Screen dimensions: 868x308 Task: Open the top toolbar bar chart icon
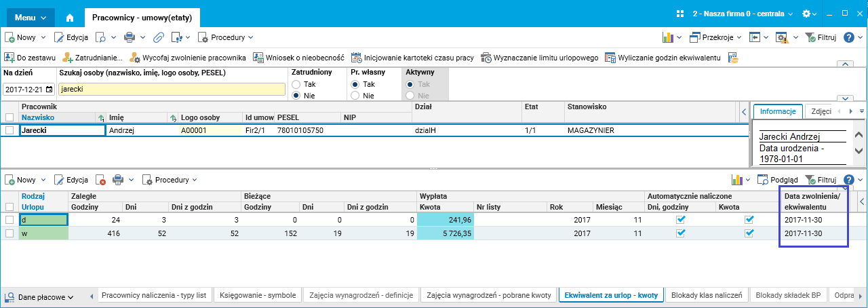click(668, 37)
